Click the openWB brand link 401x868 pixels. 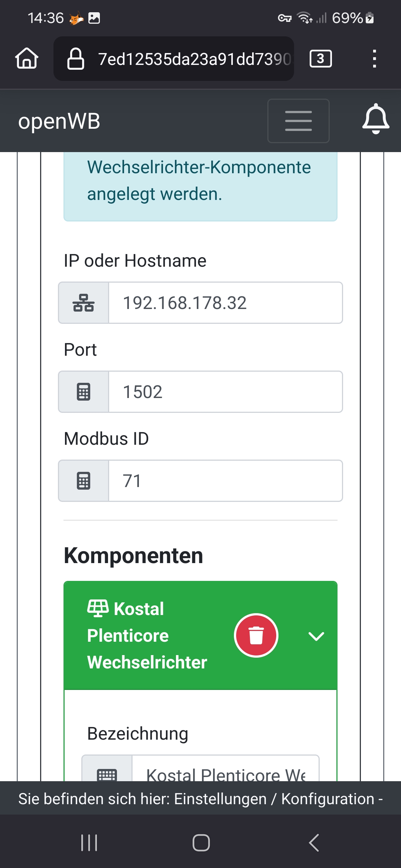pos(59,121)
